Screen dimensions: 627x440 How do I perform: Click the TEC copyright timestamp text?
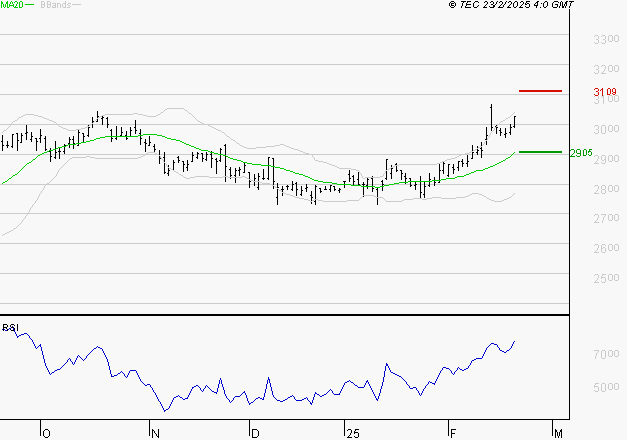click(511, 5)
